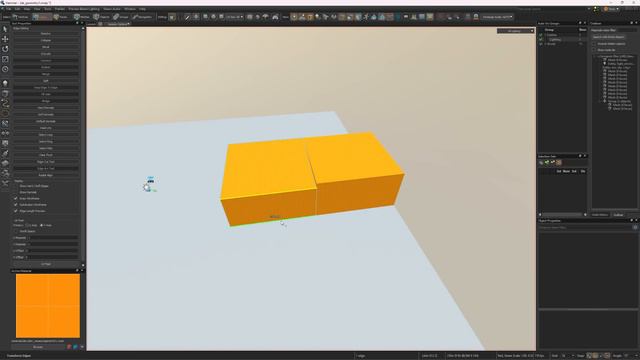Open the Tools menu
The height and width of the screenshot is (360, 640).
tap(48, 9)
